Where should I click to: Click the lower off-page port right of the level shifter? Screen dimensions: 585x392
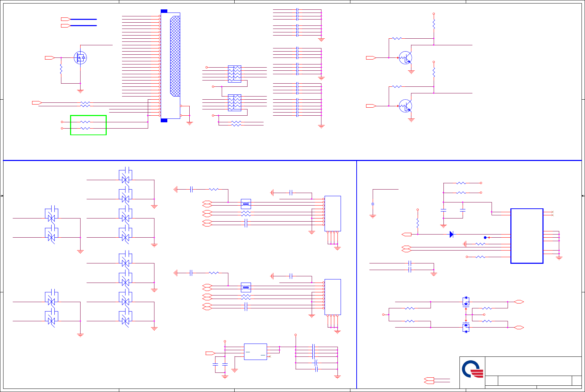[x=519, y=328]
